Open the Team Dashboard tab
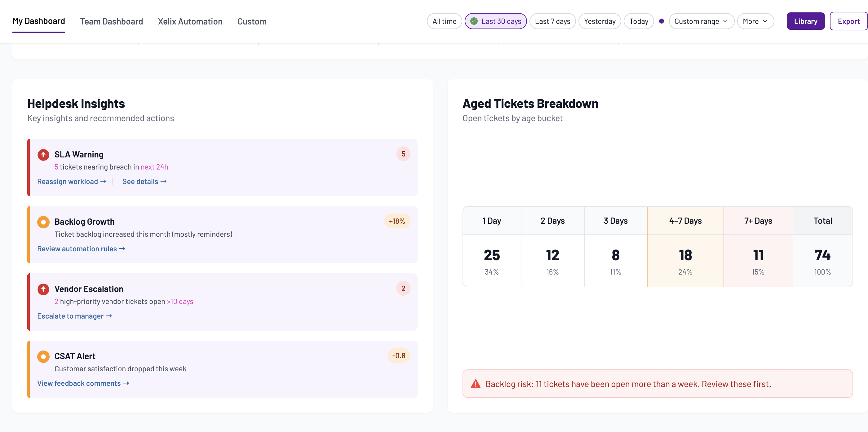Image resolution: width=868 pixels, height=432 pixels. pos(112,22)
